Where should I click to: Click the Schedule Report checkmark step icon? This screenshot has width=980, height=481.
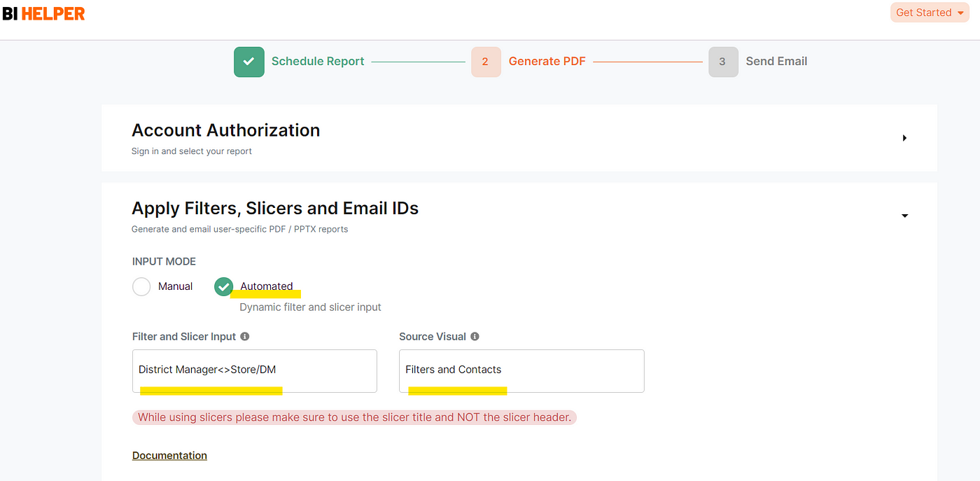248,62
